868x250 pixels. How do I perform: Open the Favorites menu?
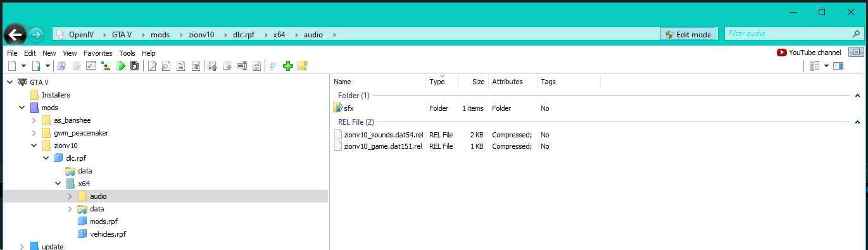[98, 53]
